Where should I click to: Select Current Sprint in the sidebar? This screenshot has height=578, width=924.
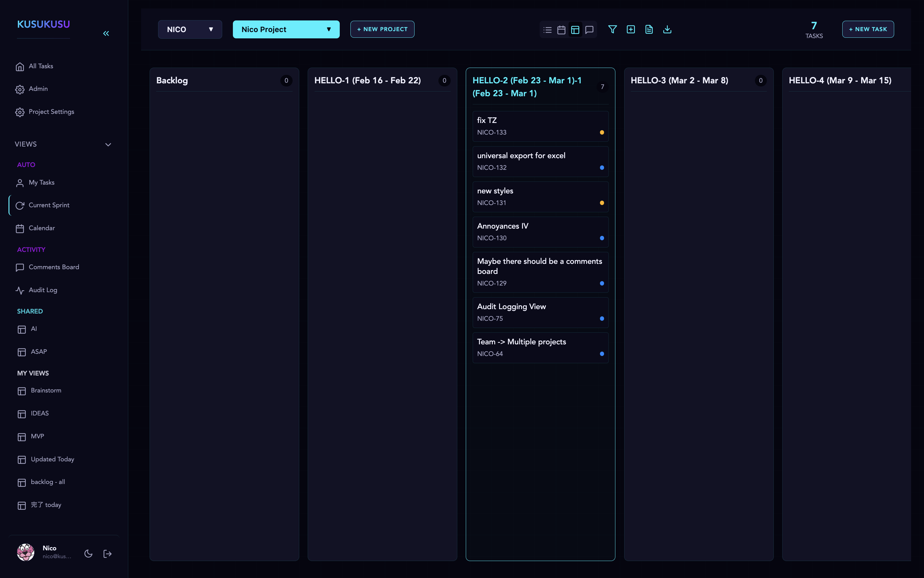point(49,205)
